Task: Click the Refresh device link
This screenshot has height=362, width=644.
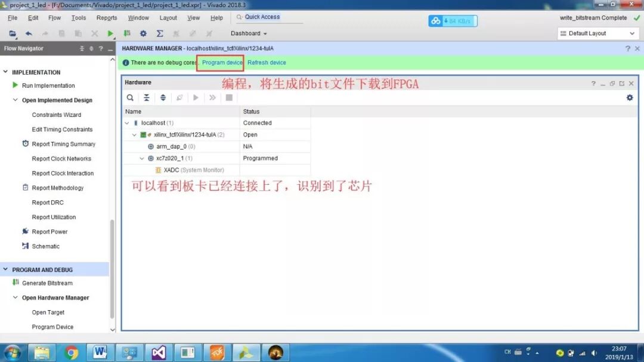Action: 267,63
